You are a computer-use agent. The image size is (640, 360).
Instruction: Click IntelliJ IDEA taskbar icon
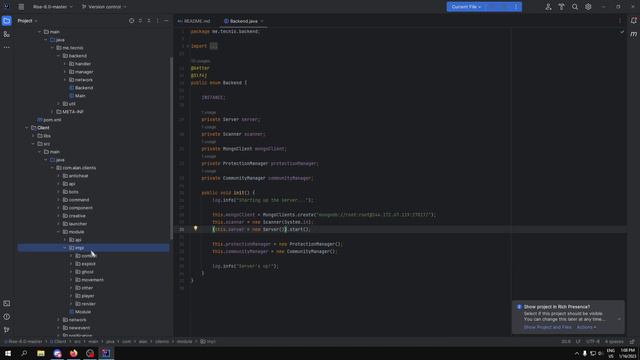coord(106,353)
